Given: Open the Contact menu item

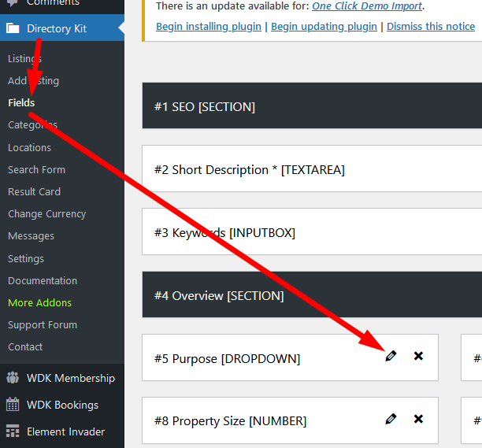Looking at the screenshot, I should tap(25, 347).
